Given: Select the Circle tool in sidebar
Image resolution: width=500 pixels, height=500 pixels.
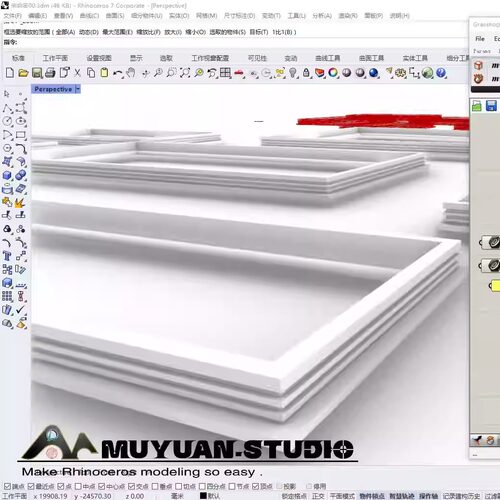Looking at the screenshot, I should 7,121.
